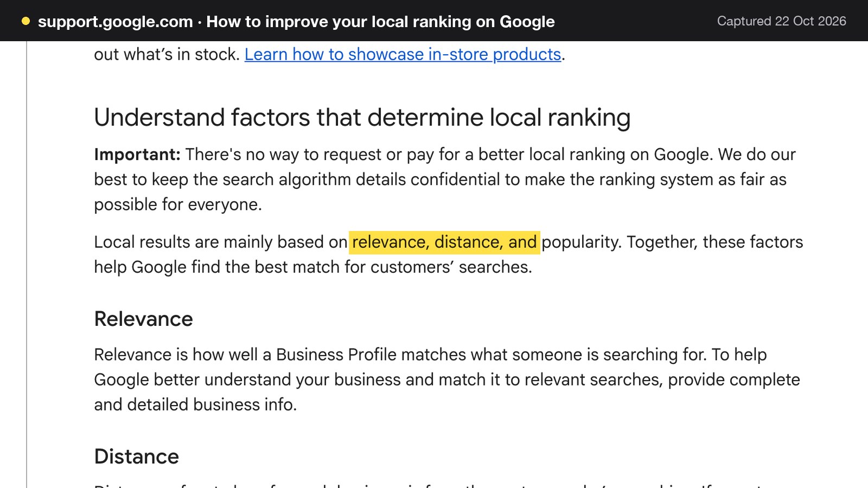Click 'help Google find the best match' line

313,267
